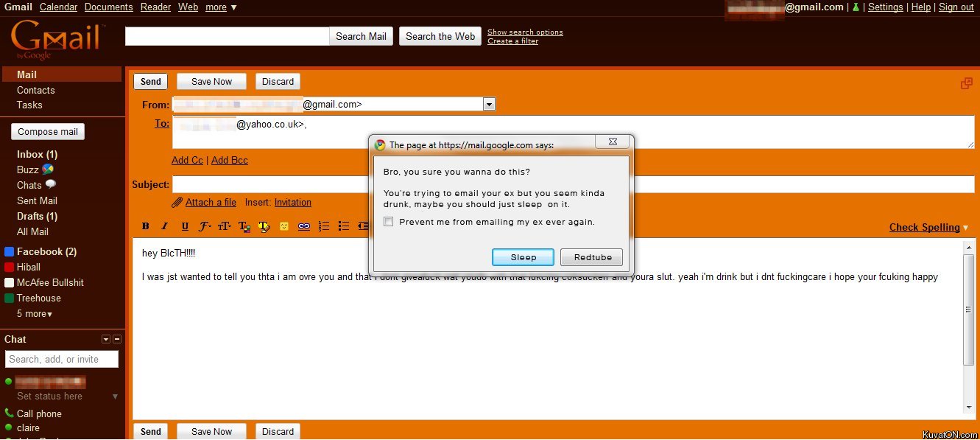
Task: Click the Call phone icon
Action: click(x=9, y=413)
